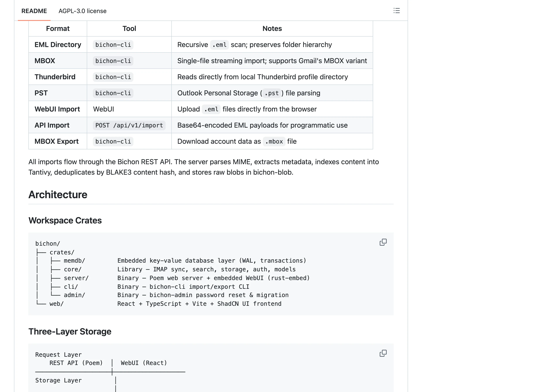Click bichon-cli in the Thunderbird row

click(113, 77)
